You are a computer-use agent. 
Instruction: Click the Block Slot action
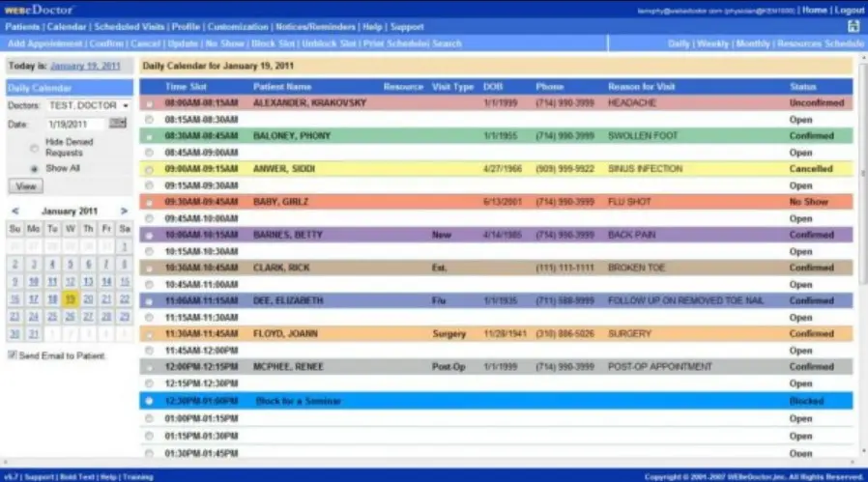(x=273, y=43)
